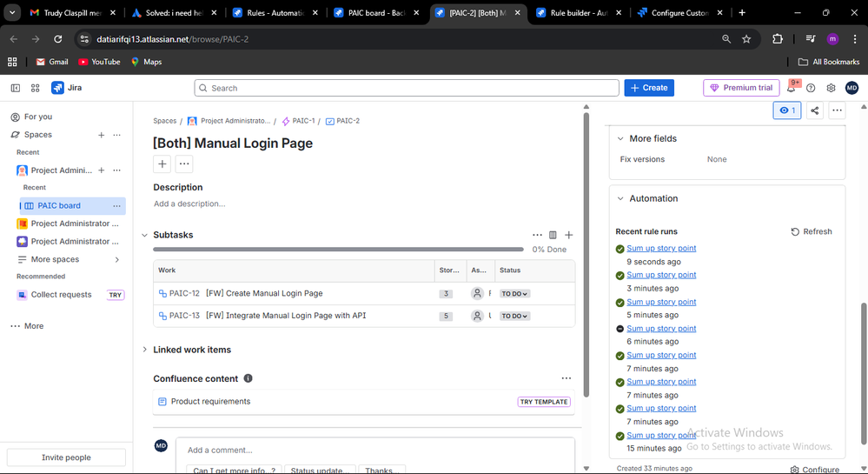The width and height of the screenshot is (868, 474).
Task: Collapse the Jira sidebar panel icon
Action: point(16,88)
